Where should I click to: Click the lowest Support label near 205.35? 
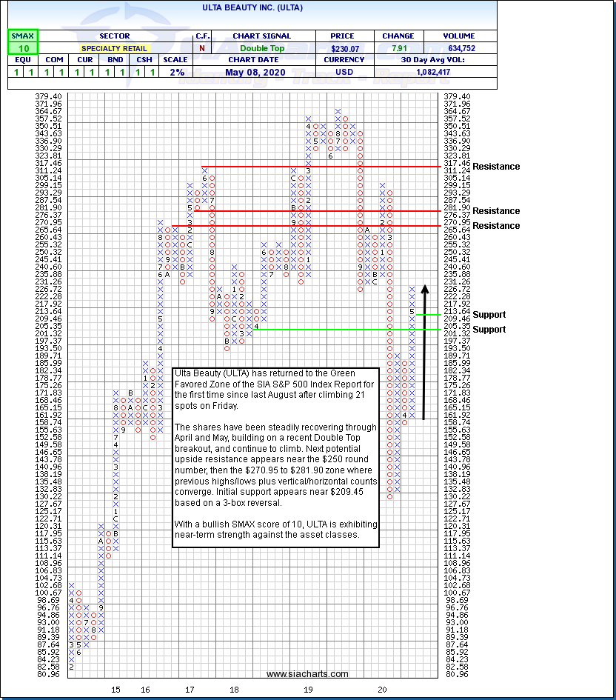489,330
